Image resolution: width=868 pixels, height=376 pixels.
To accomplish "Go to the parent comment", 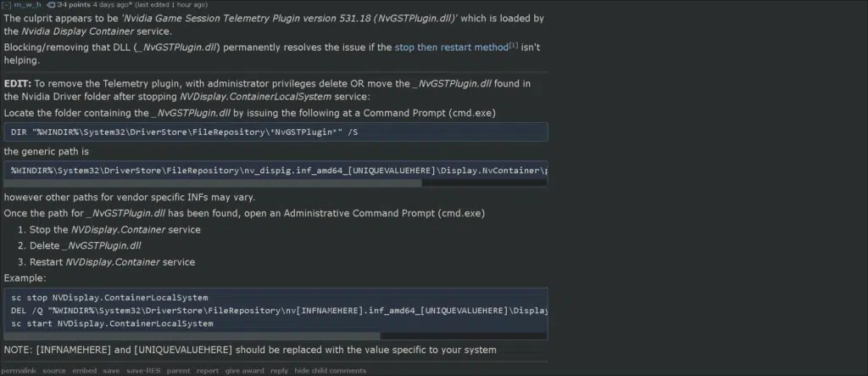I will 179,370.
